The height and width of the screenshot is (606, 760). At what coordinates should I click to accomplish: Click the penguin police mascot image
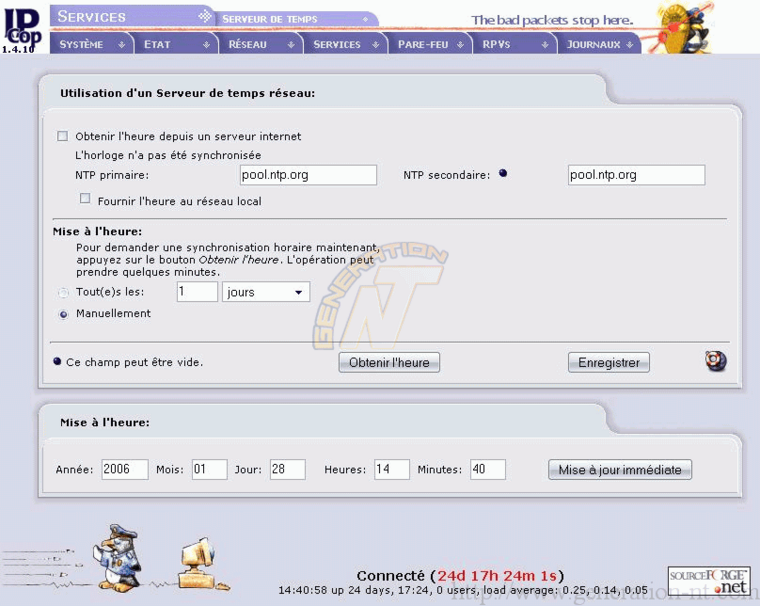pos(118,557)
